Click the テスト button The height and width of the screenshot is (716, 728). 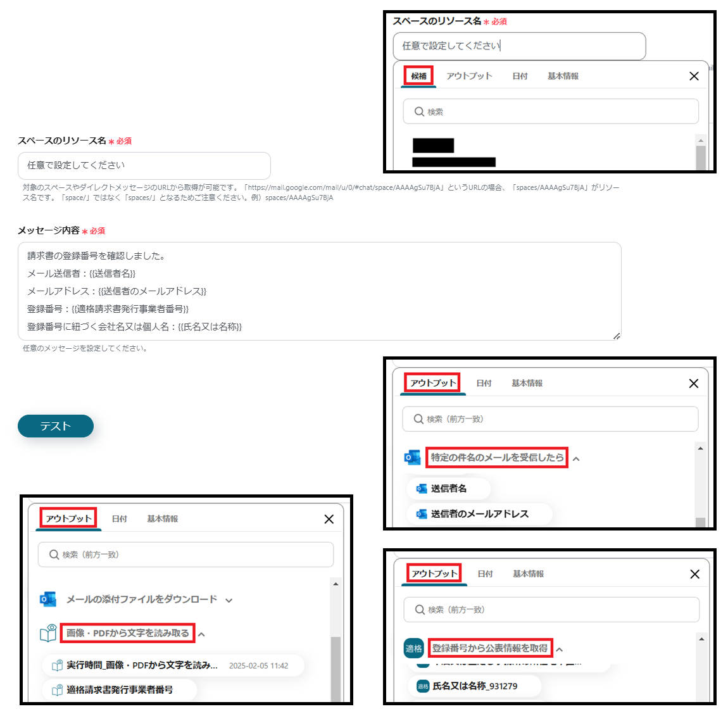(x=56, y=426)
